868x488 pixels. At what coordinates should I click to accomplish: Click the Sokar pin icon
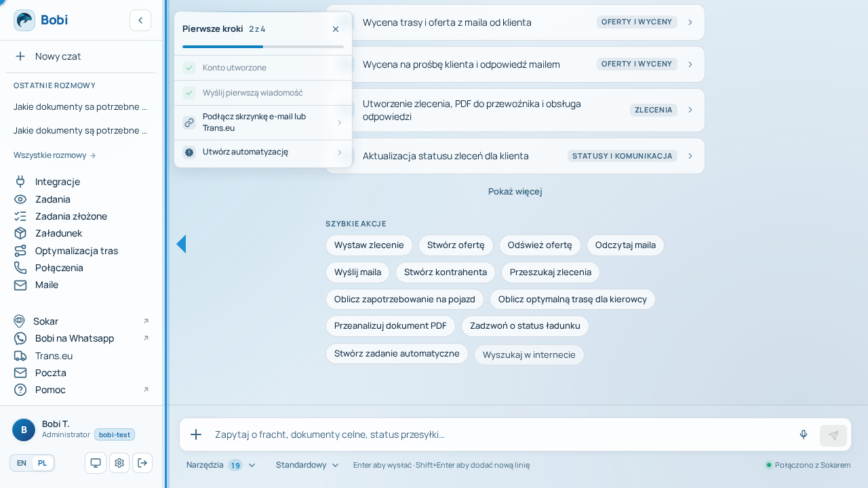tap(20, 321)
